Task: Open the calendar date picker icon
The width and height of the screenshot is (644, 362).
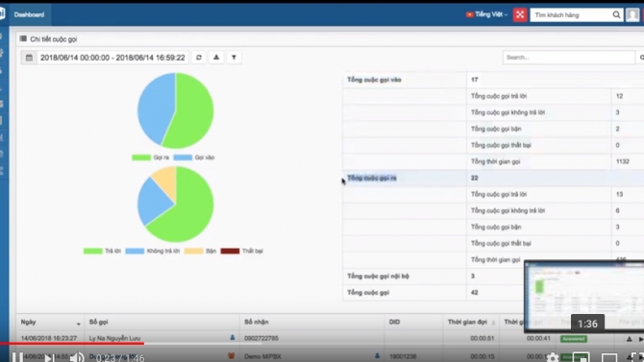Action: click(29, 58)
